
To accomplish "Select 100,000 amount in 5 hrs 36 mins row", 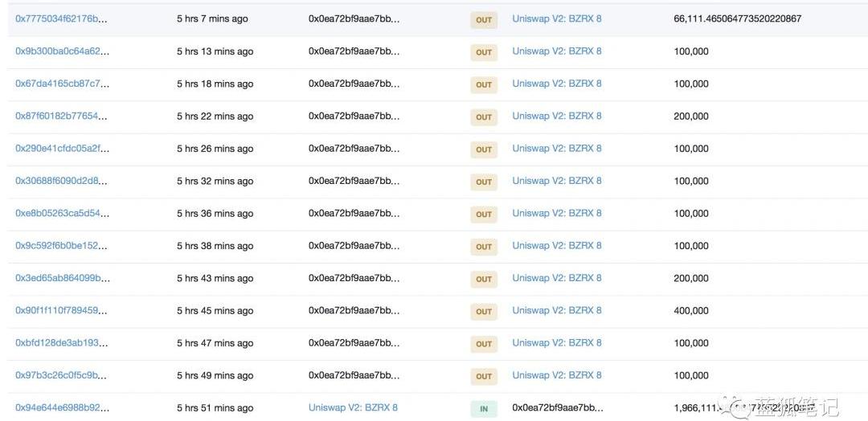I will point(691,214).
